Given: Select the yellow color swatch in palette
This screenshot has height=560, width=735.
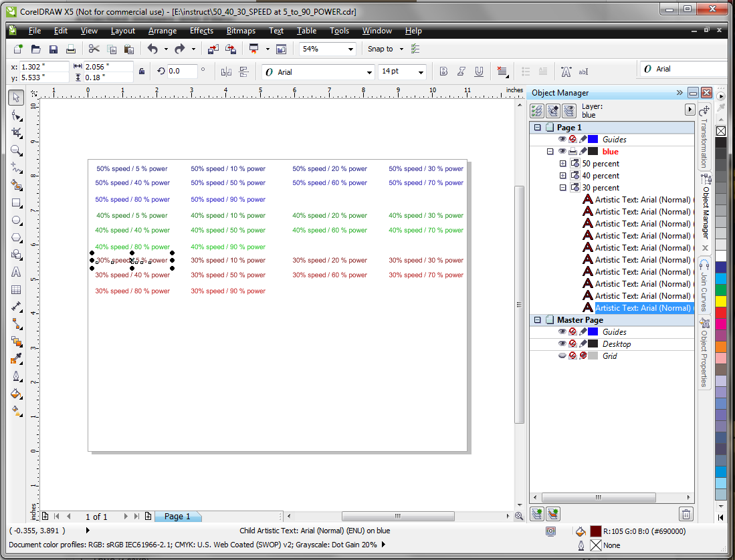Looking at the screenshot, I should pyautogui.click(x=720, y=301).
